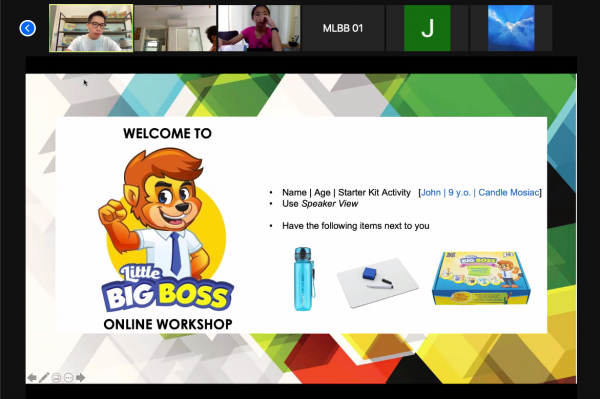This screenshot has width=600, height=399.
Task: Select the MLBB 01 participant tile
Action: tap(343, 28)
